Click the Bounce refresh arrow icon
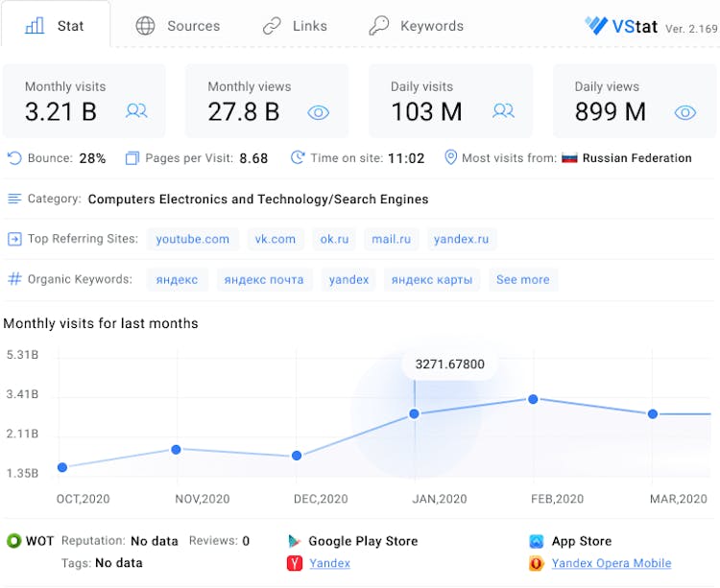Viewport: 720px width, 588px height. [14, 158]
